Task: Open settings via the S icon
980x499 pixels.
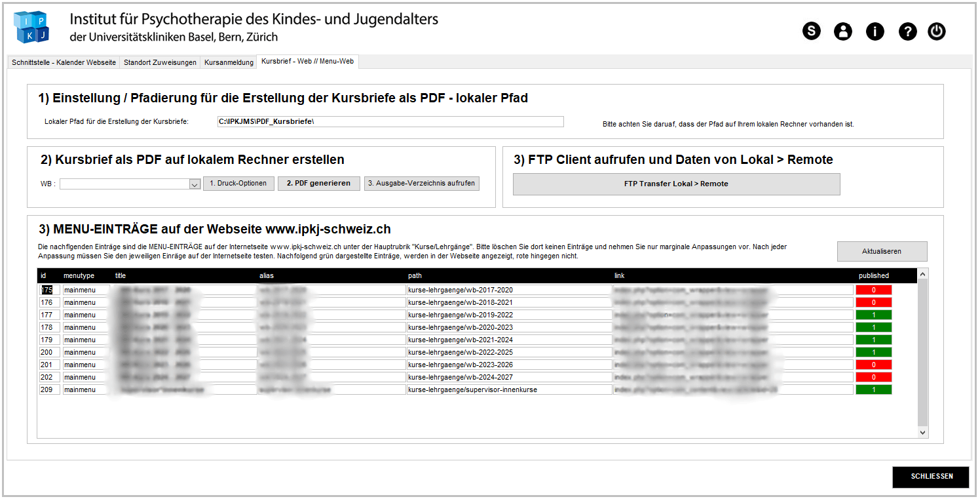Action: click(811, 31)
